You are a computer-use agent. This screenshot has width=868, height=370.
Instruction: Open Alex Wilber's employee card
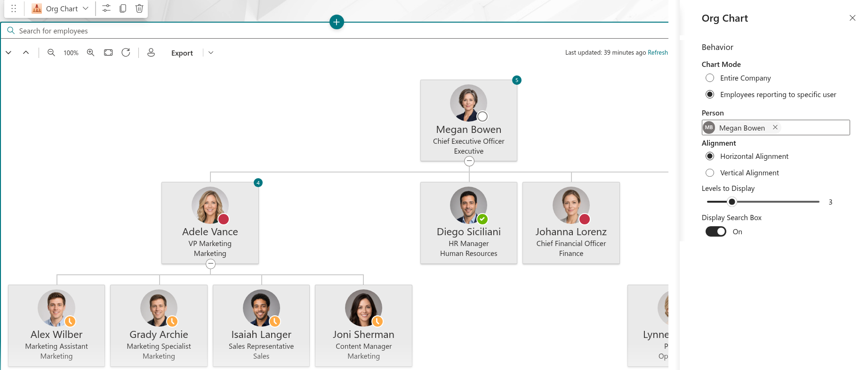(x=56, y=326)
